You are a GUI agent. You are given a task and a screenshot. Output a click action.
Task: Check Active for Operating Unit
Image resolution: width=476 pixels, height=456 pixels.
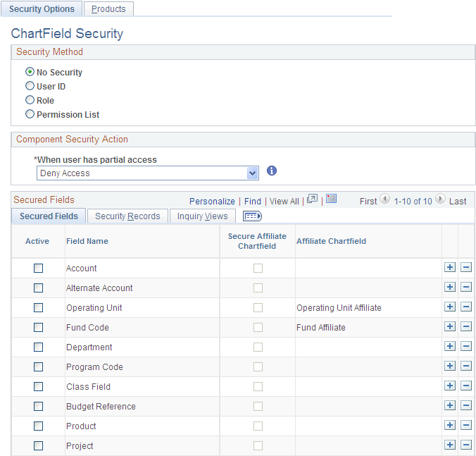point(38,308)
